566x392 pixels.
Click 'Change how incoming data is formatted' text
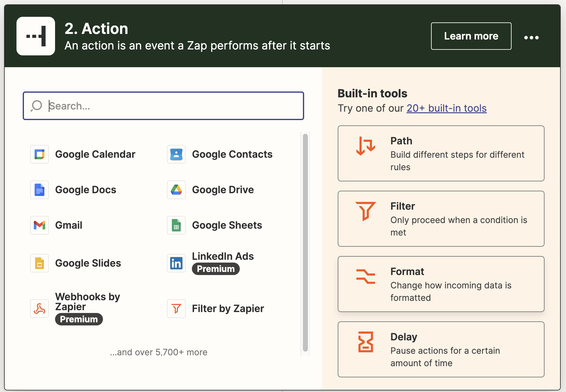[451, 292]
